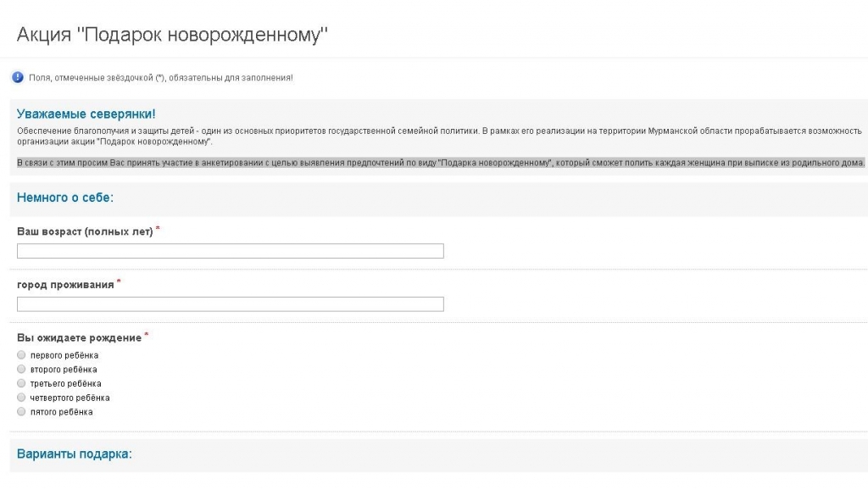868x490 pixels.
Task: Select the второго ребёнка radio option
Action: (x=21, y=370)
